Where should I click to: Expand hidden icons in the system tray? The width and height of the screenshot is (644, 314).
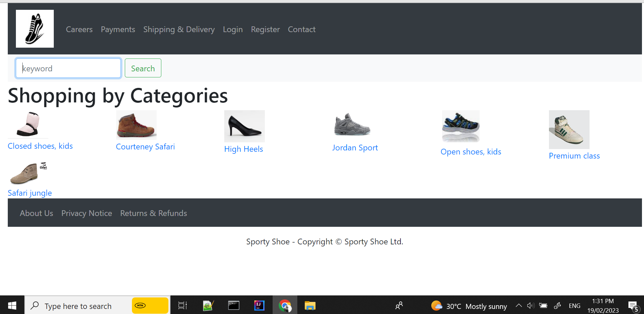coord(518,305)
